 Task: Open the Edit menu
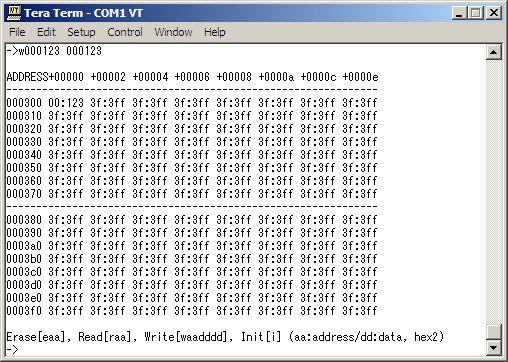coord(46,32)
